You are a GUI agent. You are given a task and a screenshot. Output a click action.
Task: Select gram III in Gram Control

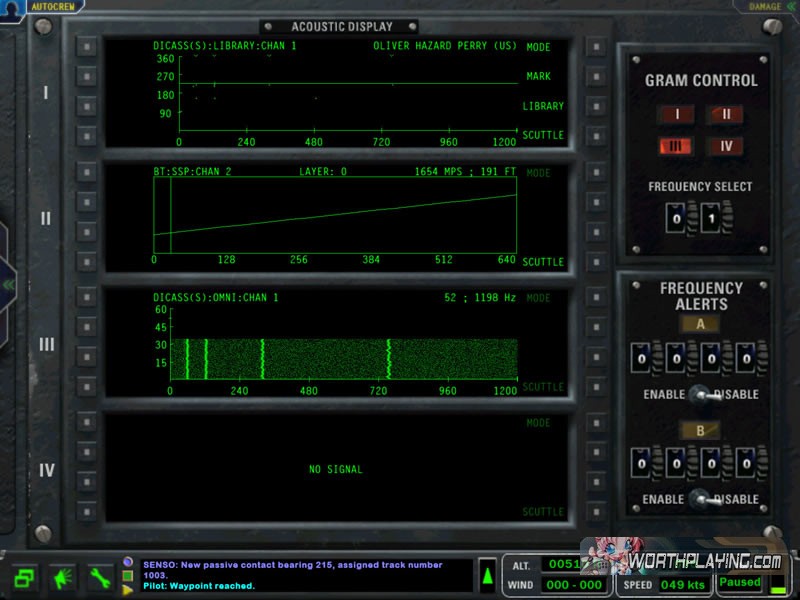click(676, 147)
